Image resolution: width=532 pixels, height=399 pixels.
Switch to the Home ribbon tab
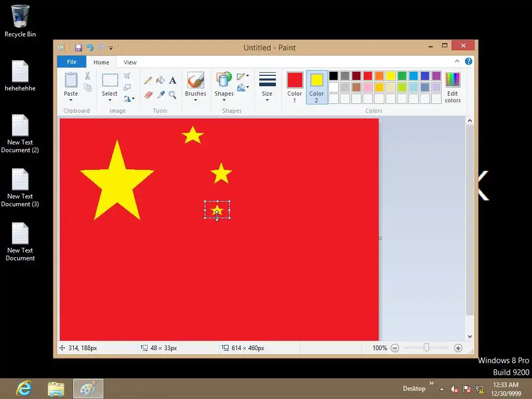pyautogui.click(x=101, y=62)
